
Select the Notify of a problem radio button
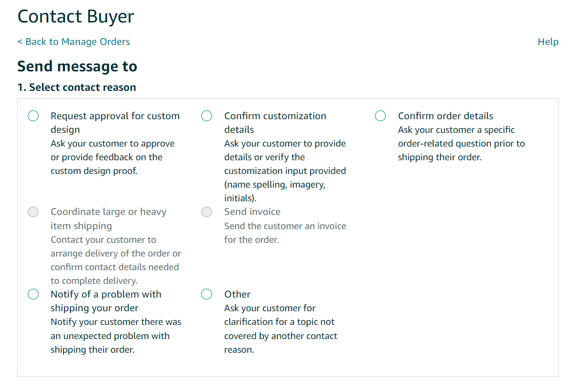point(33,294)
